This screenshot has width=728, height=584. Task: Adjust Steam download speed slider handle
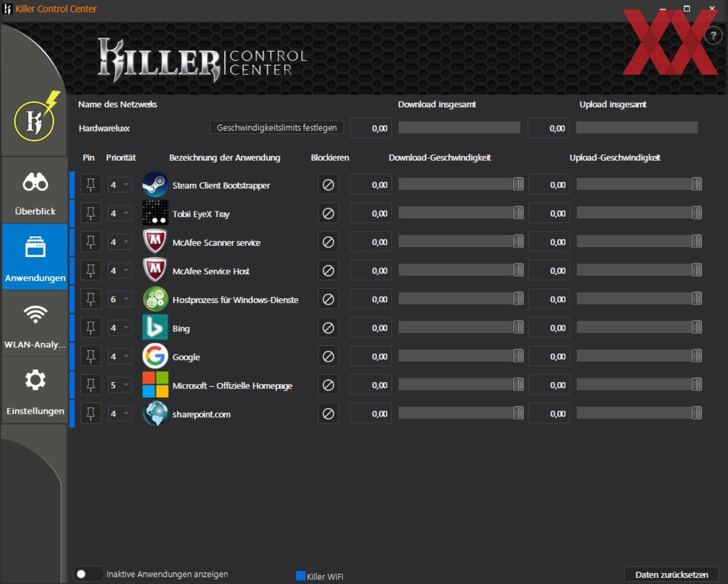[518, 184]
